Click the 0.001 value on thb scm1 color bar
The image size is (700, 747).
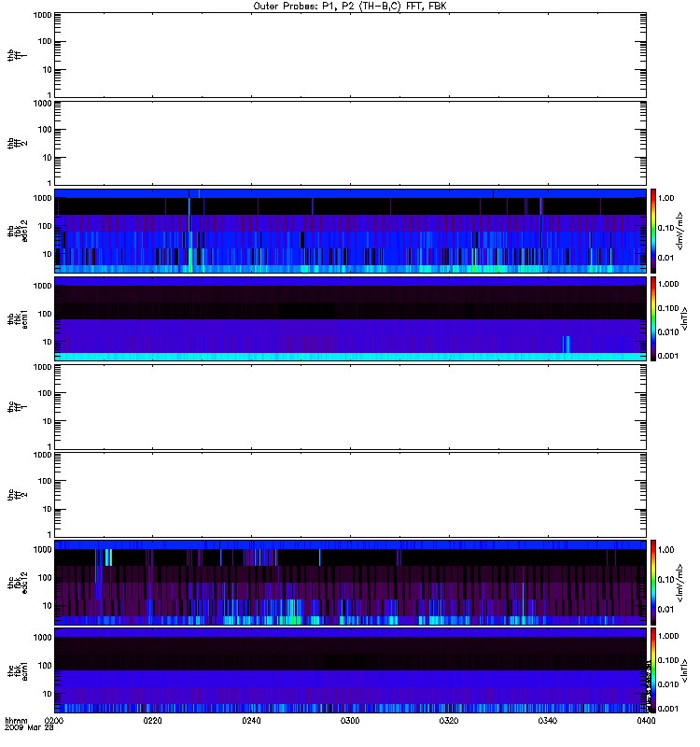(x=668, y=356)
